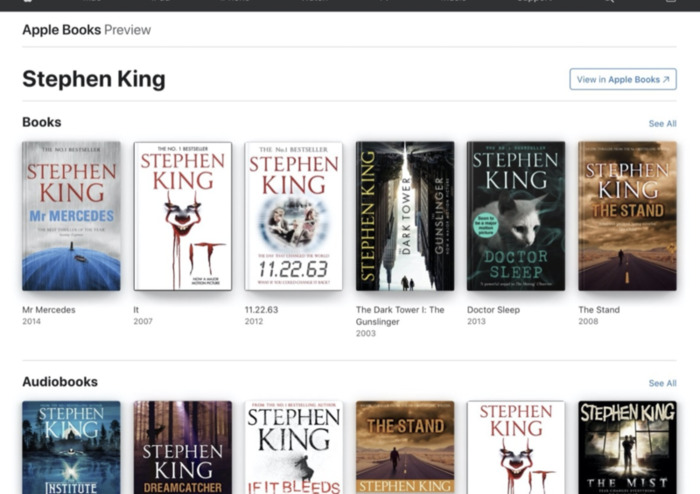The width and height of the screenshot is (700, 494).
Task: Open The Mist audiobook cover
Action: (x=627, y=447)
